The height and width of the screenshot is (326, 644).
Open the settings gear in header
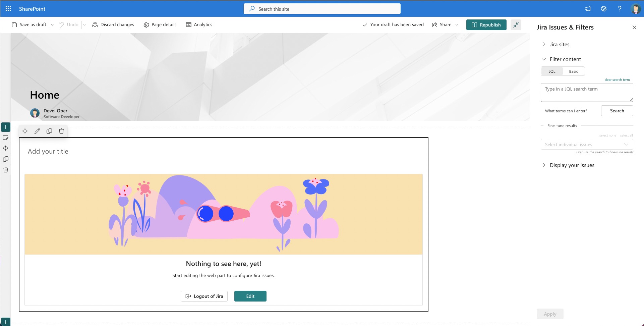pyautogui.click(x=604, y=9)
